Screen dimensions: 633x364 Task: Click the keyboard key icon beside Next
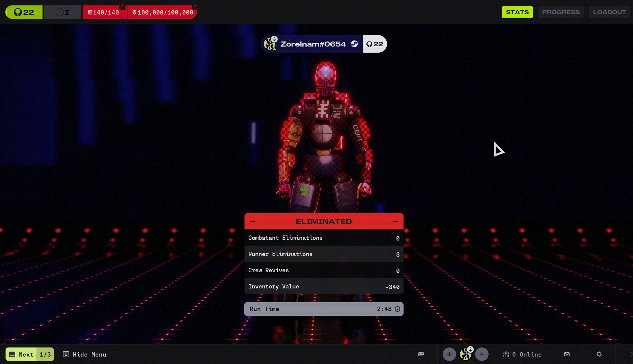click(x=12, y=354)
